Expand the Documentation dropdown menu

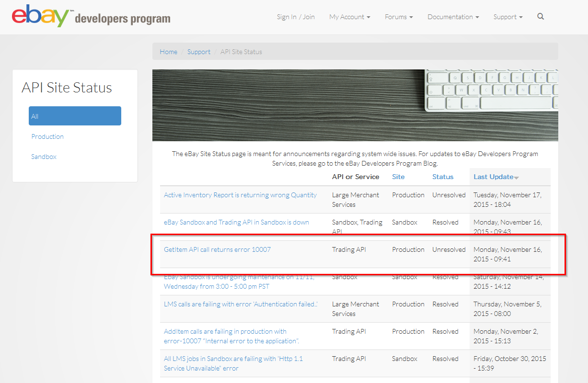453,17
